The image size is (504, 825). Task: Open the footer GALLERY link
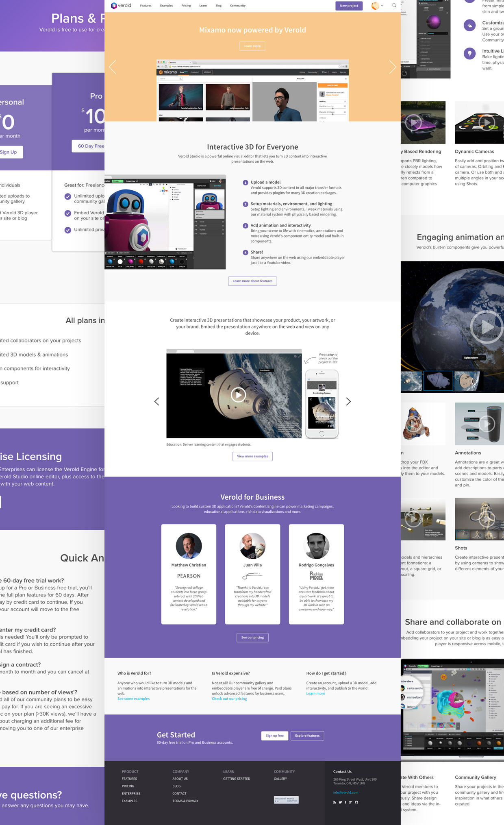click(280, 779)
